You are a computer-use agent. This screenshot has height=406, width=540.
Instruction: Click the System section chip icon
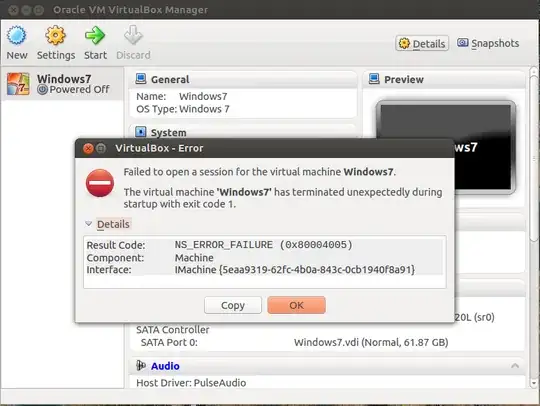click(x=141, y=132)
